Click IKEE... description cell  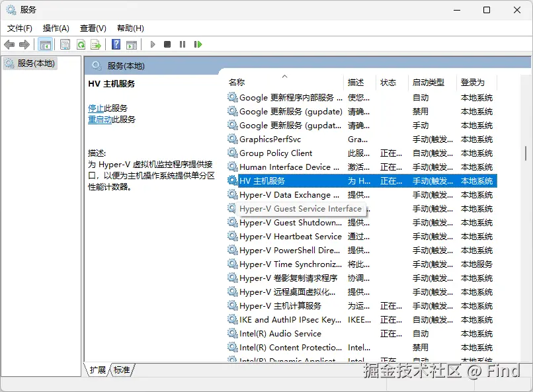tap(359, 320)
